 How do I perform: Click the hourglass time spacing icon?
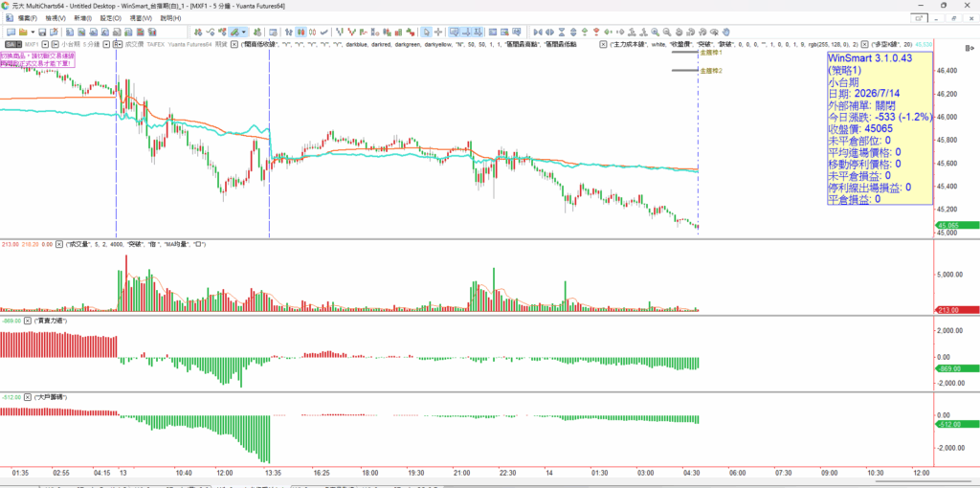click(562, 32)
